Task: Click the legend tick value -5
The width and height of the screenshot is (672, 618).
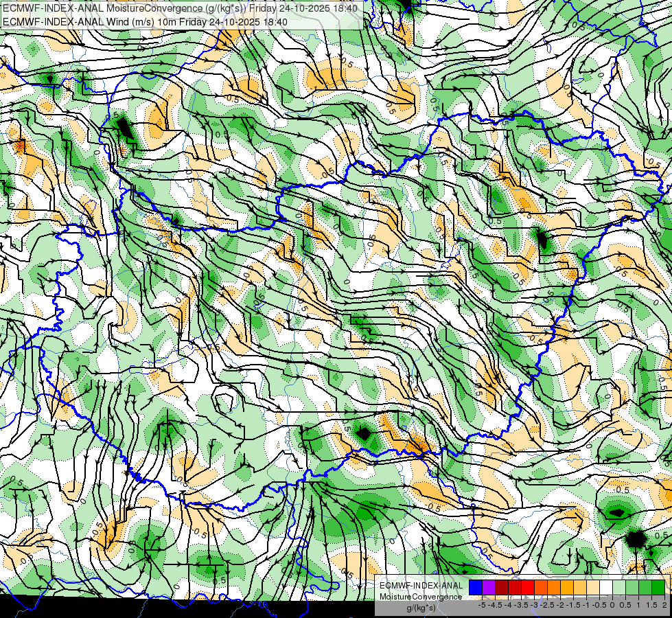Action: [482, 605]
